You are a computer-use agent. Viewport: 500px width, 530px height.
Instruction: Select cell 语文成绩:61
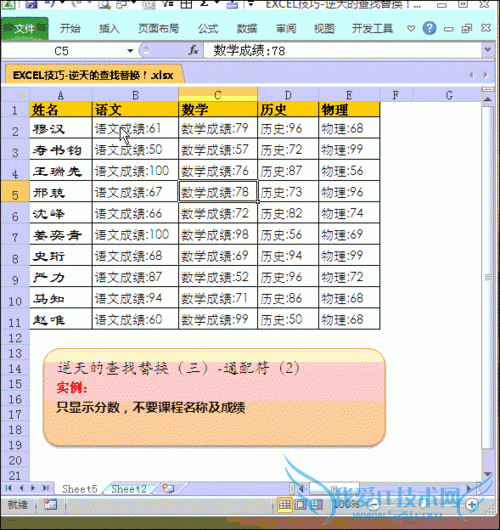coord(135,128)
